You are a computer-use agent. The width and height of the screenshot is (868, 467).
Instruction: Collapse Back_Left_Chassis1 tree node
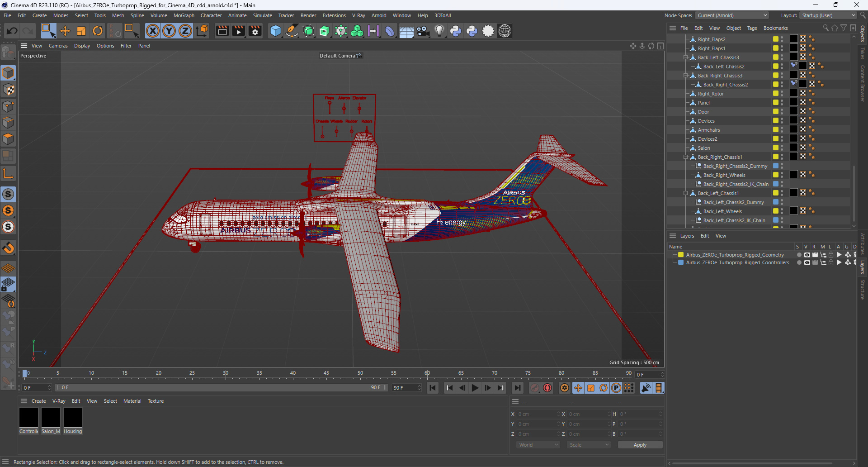coord(686,193)
